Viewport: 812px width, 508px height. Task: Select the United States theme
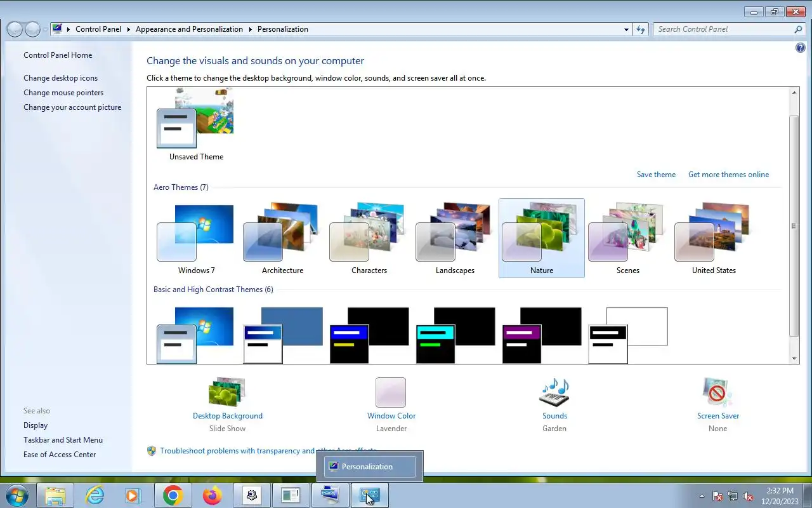point(714,238)
